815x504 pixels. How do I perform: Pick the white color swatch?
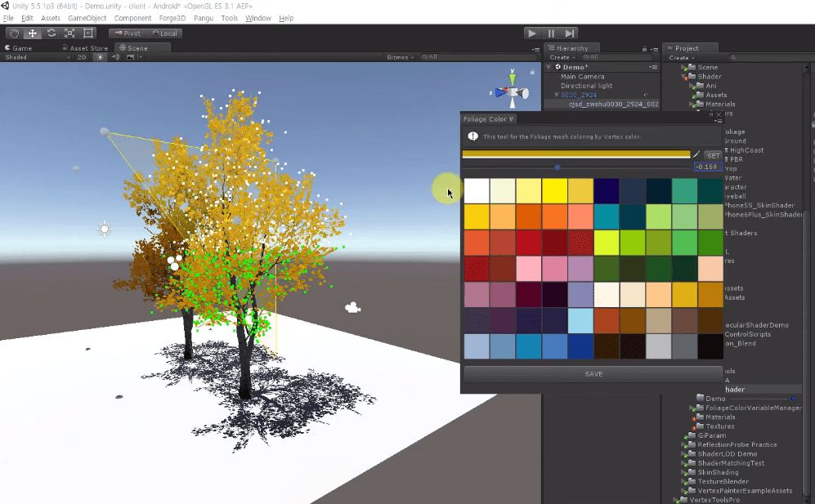477,190
